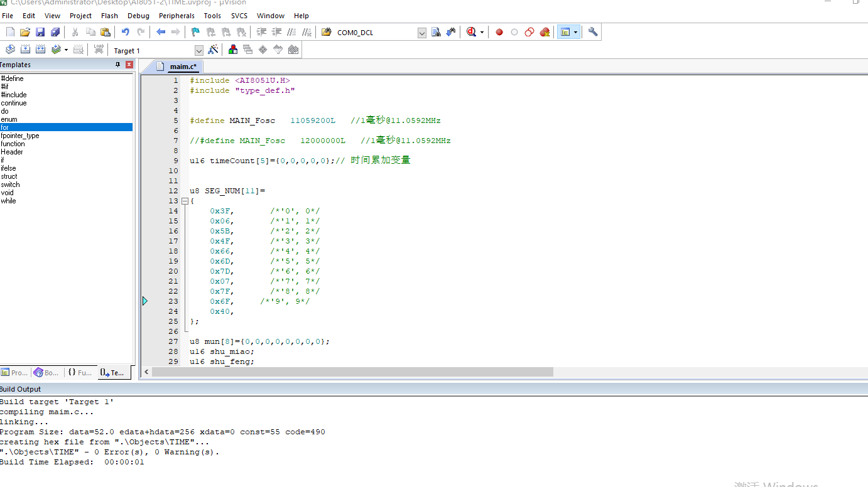This screenshot has height=487, width=868.
Task: Click the Manage Project Items colored boxes icon
Action: [x=233, y=50]
